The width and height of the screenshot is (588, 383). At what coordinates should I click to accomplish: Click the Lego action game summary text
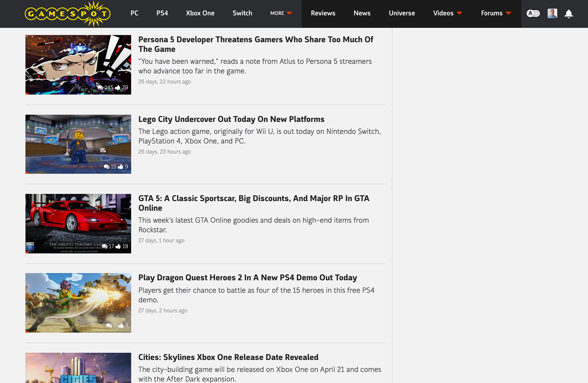[x=260, y=136]
